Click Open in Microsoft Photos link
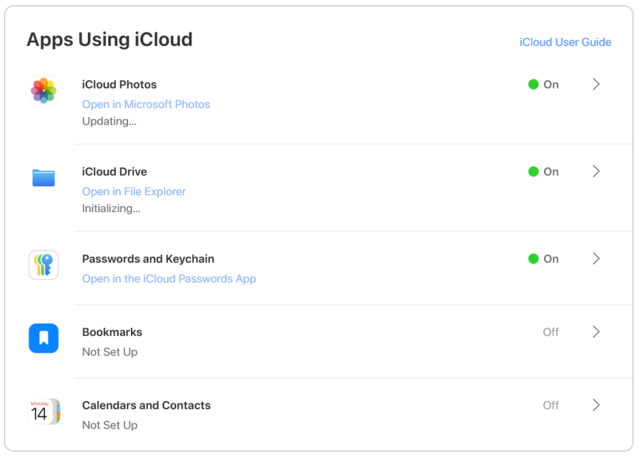Viewport: 640px width, 458px height. (146, 104)
